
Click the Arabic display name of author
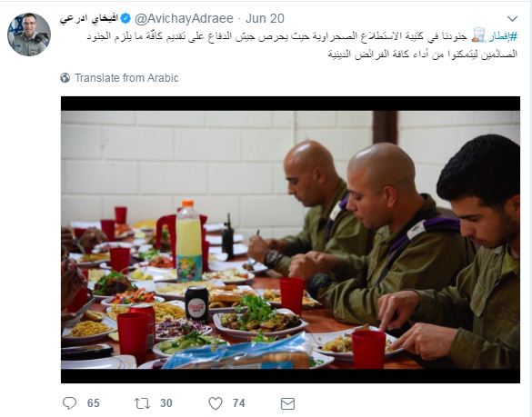pos(89,19)
